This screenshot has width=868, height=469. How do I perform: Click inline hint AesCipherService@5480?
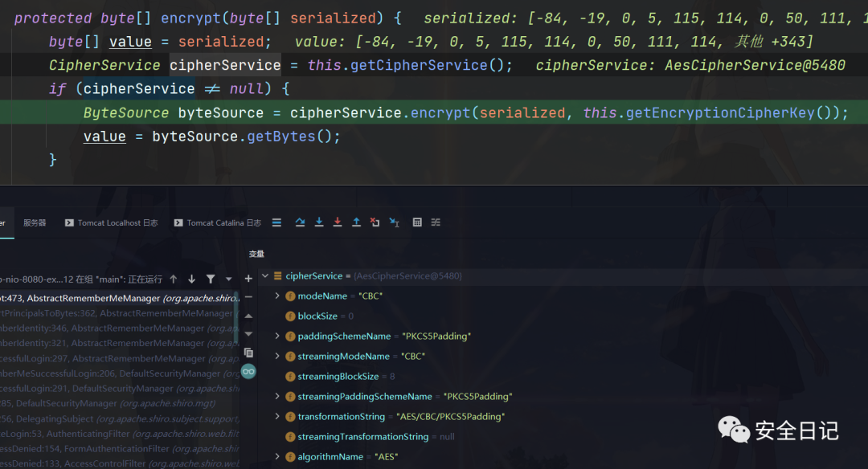tap(755, 65)
